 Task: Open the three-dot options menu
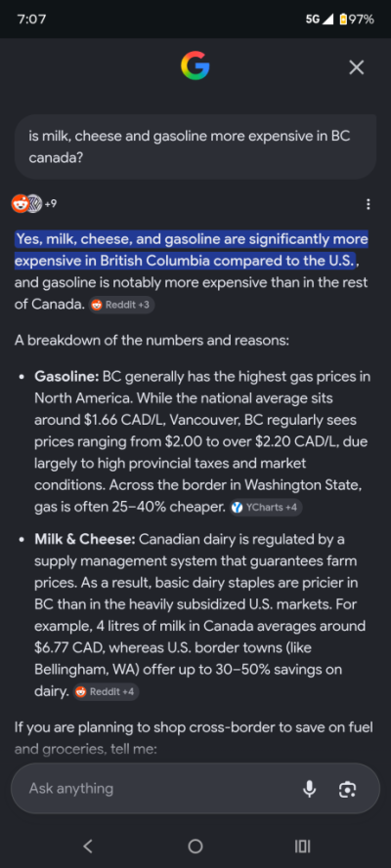click(369, 205)
